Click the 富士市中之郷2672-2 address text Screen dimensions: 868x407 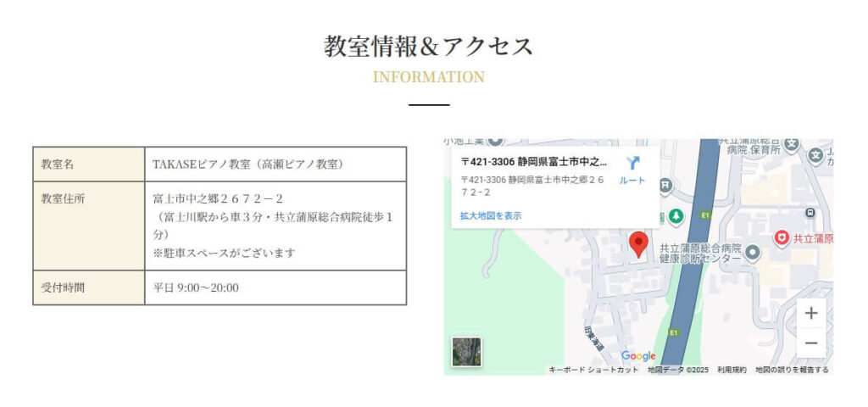pyautogui.click(x=217, y=199)
